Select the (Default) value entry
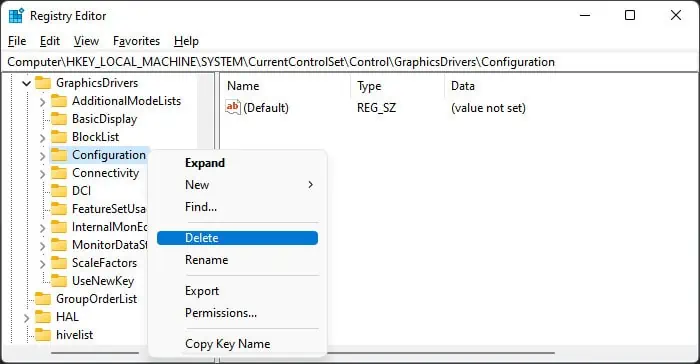This screenshot has width=700, height=364. click(266, 108)
